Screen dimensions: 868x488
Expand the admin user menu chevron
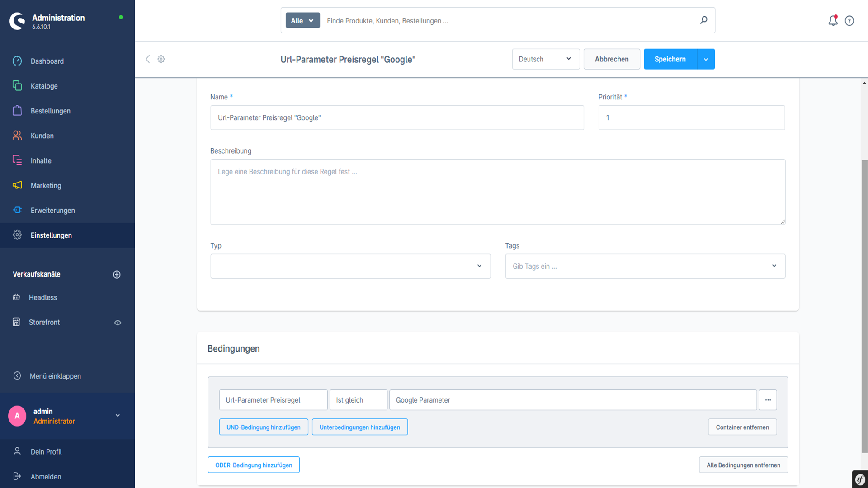118,416
